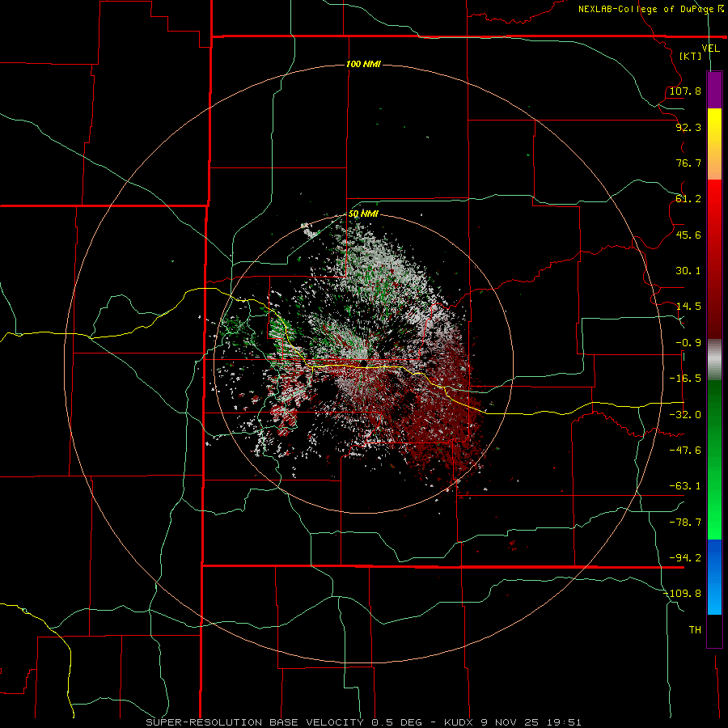Screen dimensions: 728x728
Task: Click the -78.7 legend value
Action: (685, 523)
